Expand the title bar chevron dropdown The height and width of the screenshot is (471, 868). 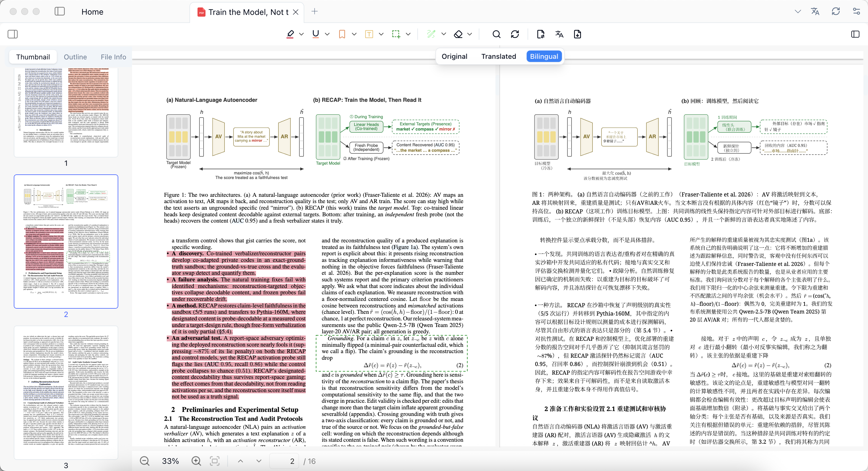coord(798,11)
